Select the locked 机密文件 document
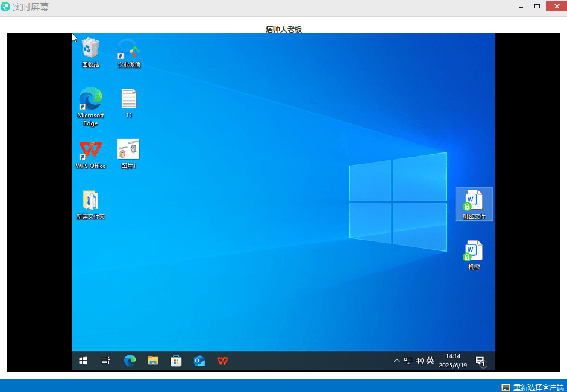The height and width of the screenshot is (392, 567). click(474, 201)
